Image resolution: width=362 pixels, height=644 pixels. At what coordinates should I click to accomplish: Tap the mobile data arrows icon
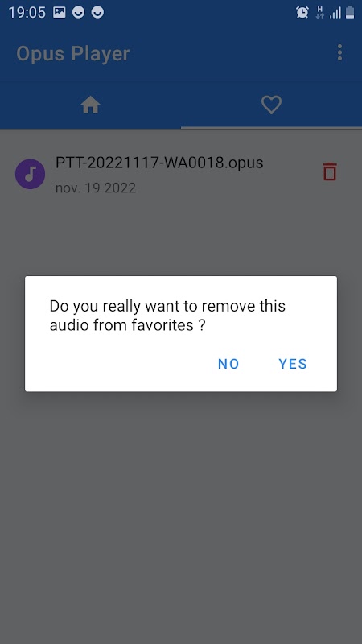pos(319,12)
